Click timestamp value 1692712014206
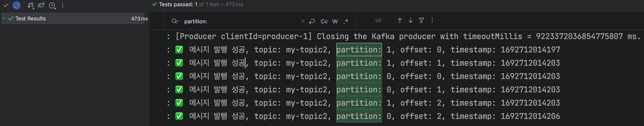This screenshot has height=126, width=644. [530, 116]
